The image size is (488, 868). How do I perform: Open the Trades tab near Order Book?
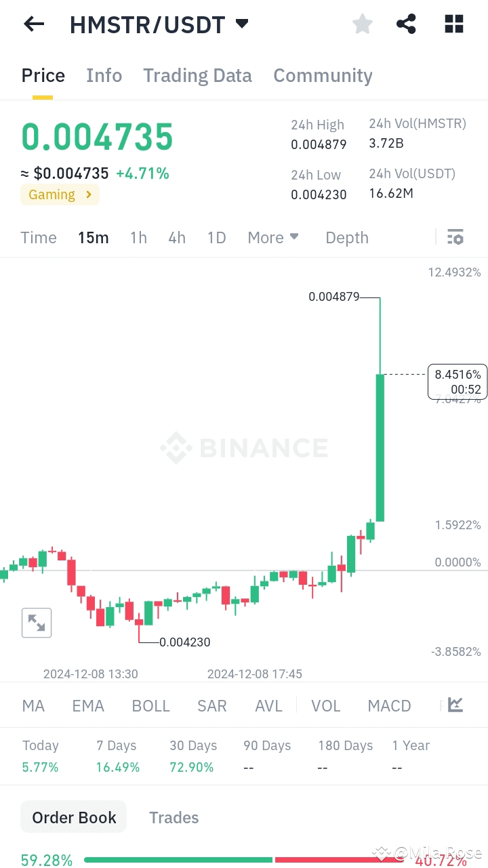point(174,817)
